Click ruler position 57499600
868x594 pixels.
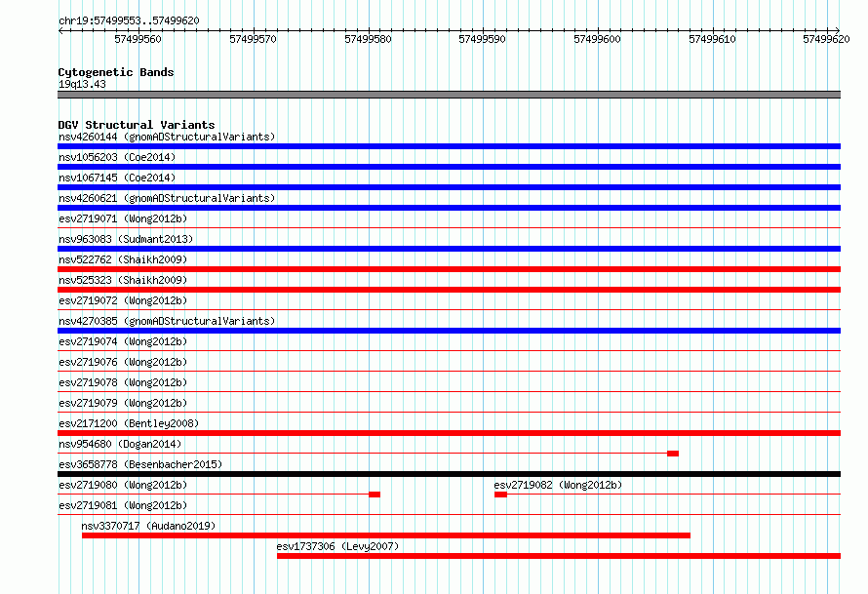(x=597, y=39)
